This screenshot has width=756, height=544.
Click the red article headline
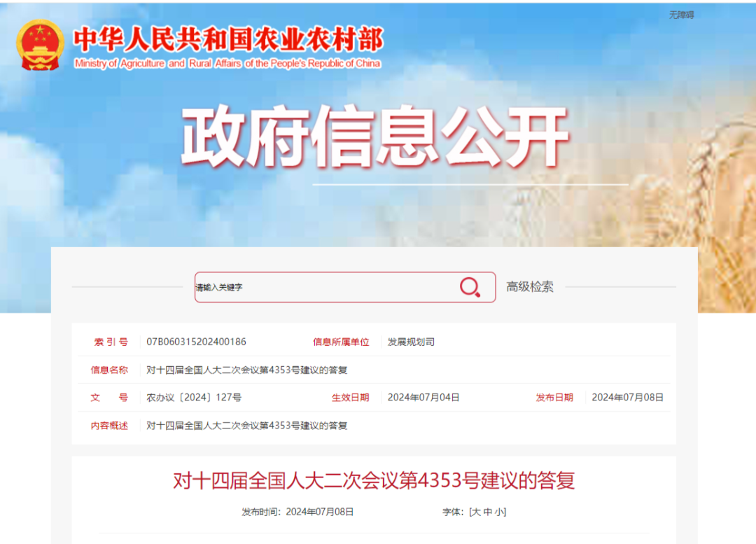[x=374, y=480]
